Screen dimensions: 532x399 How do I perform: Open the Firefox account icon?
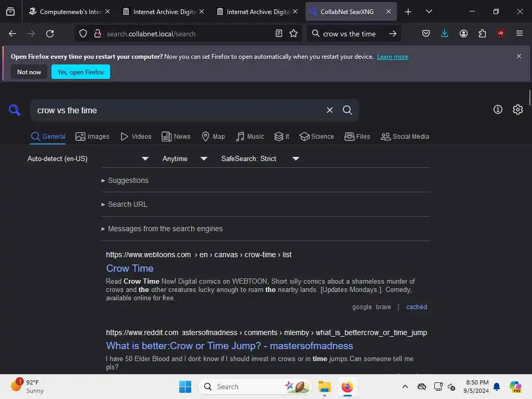[463, 34]
